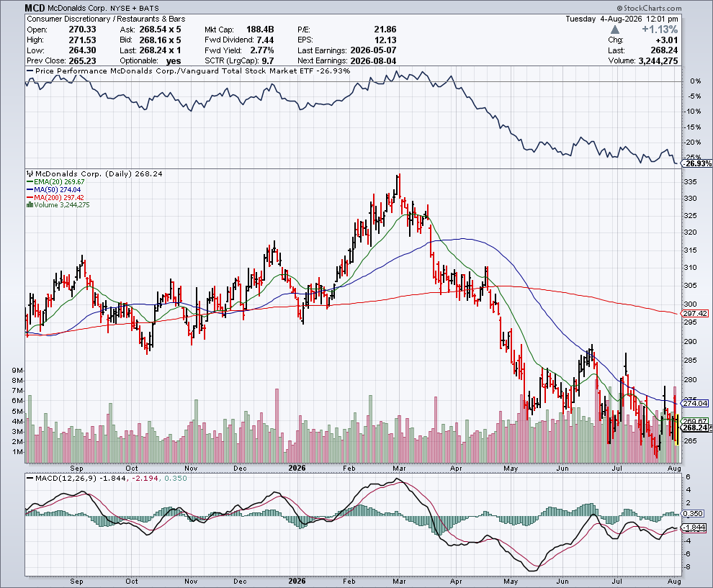The image size is (713, 588).
Task: Click the 300 price axis label
Action: point(690,304)
